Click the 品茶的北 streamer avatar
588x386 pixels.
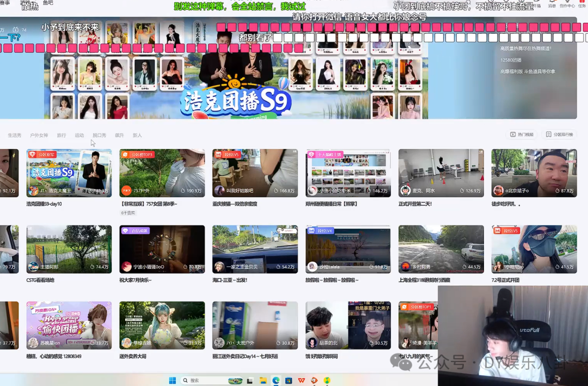click(x=313, y=343)
